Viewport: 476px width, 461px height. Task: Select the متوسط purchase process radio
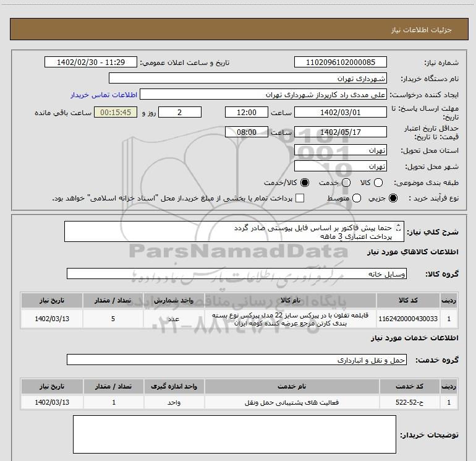(x=355, y=199)
